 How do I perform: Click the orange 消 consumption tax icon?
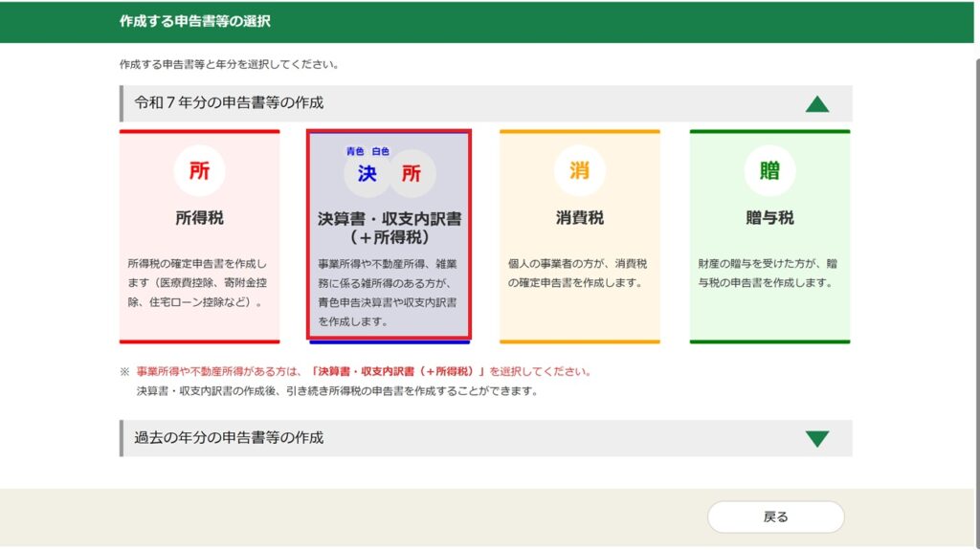pyautogui.click(x=579, y=171)
